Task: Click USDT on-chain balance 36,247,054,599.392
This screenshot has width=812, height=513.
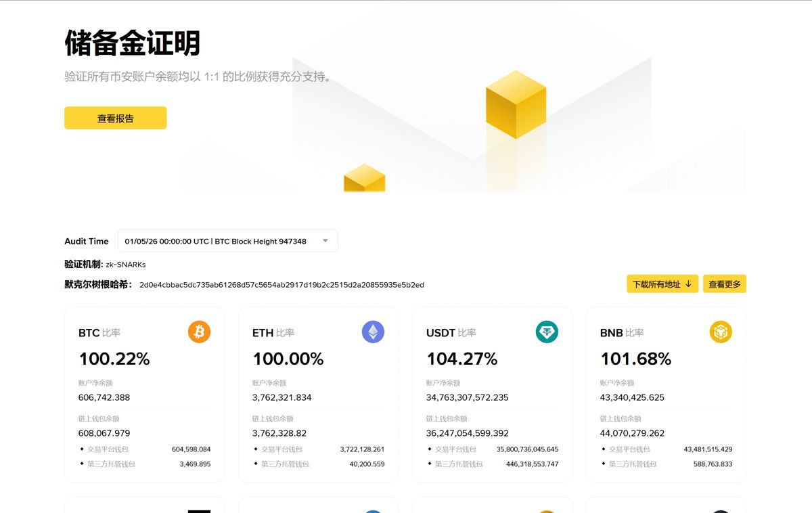Action: point(468,433)
